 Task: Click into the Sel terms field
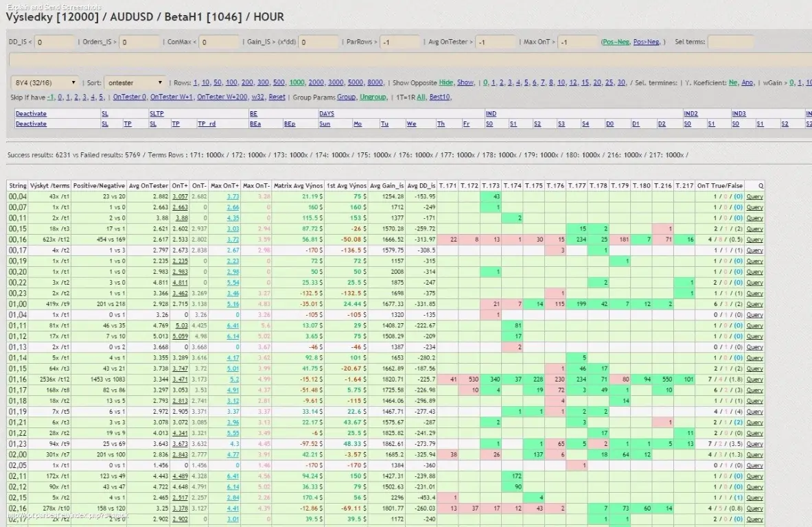point(730,42)
